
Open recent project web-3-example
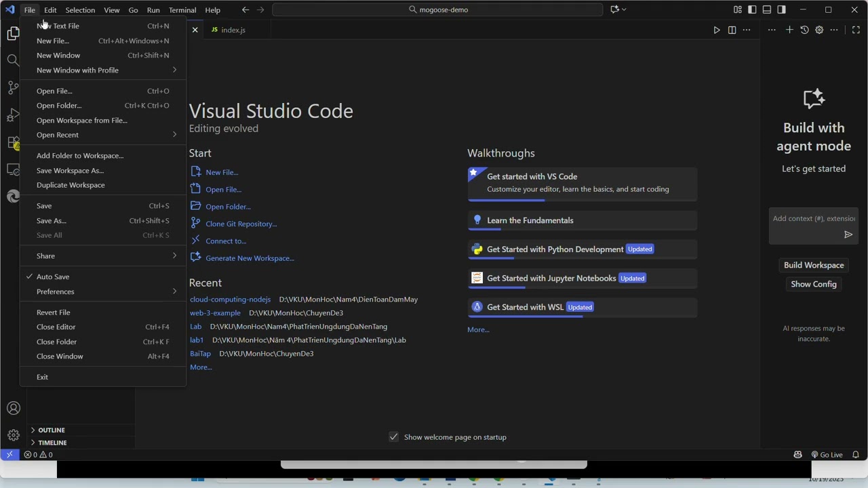point(215,313)
